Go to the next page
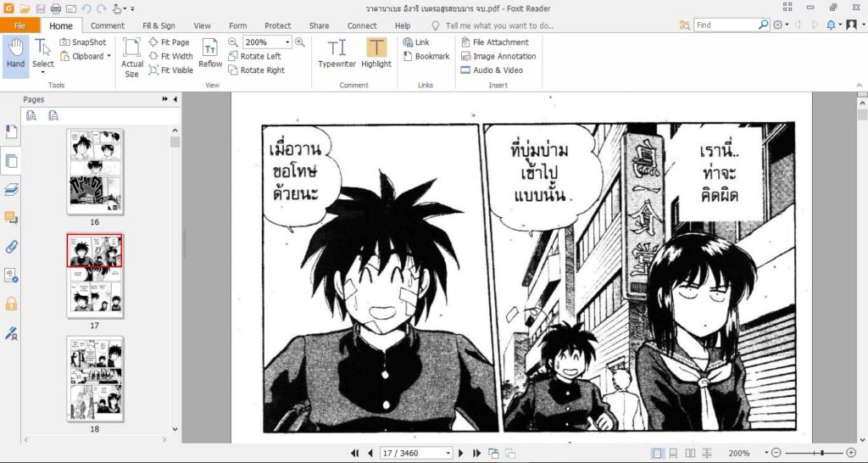 (460, 453)
